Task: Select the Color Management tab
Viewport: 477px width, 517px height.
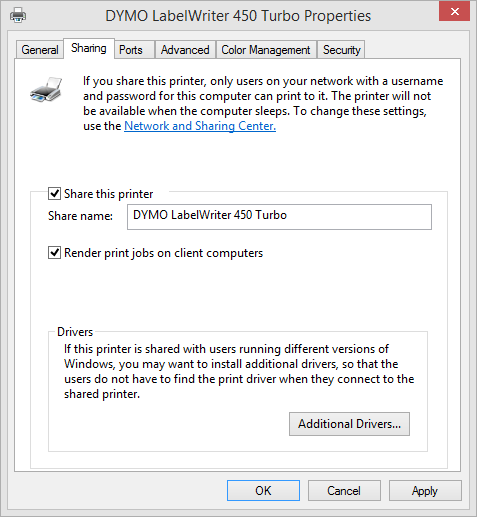Action: [x=266, y=50]
